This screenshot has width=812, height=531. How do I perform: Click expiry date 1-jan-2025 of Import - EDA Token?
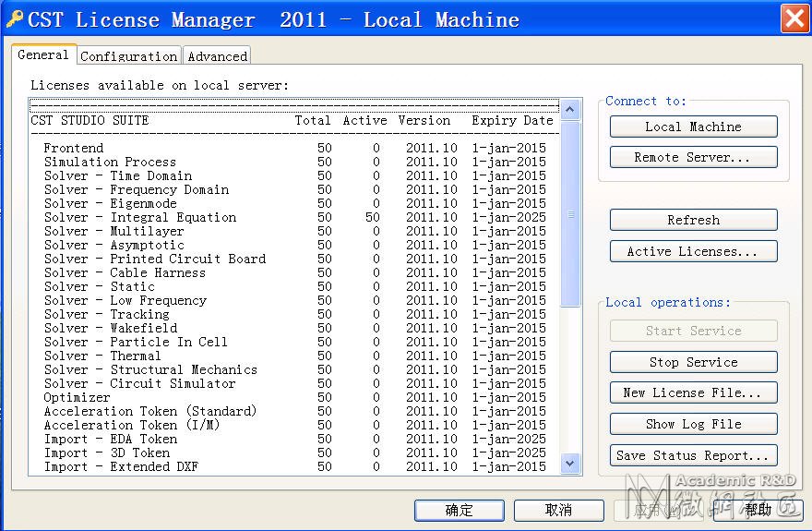coord(509,440)
